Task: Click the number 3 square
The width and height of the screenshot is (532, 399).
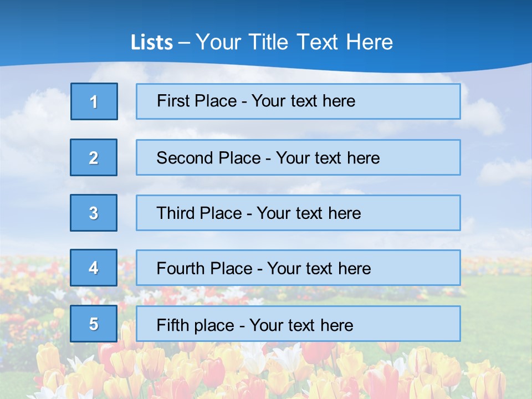Action: (x=94, y=213)
